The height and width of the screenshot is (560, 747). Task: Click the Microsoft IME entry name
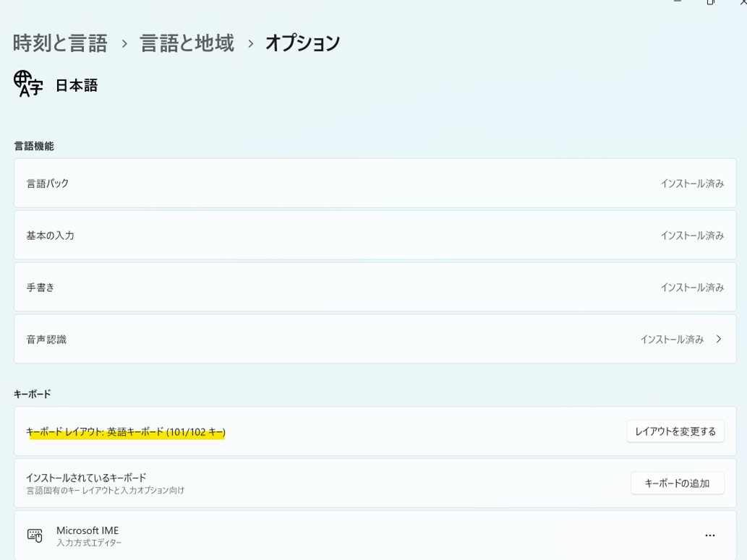click(87, 530)
